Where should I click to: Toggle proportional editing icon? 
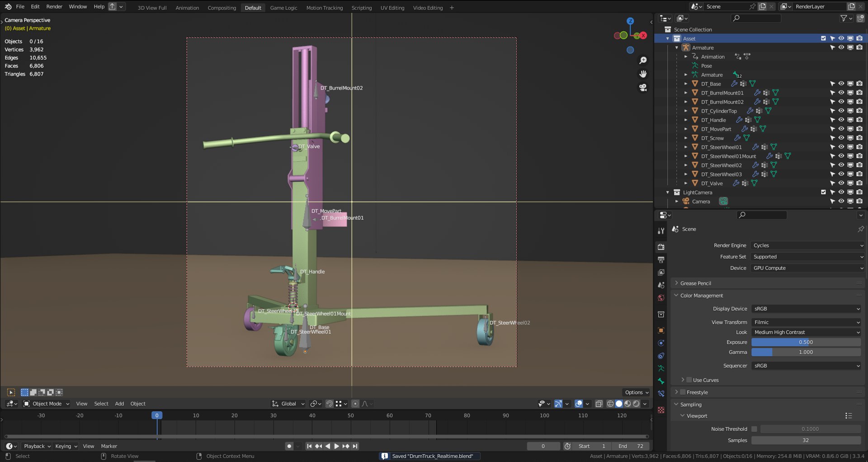355,404
